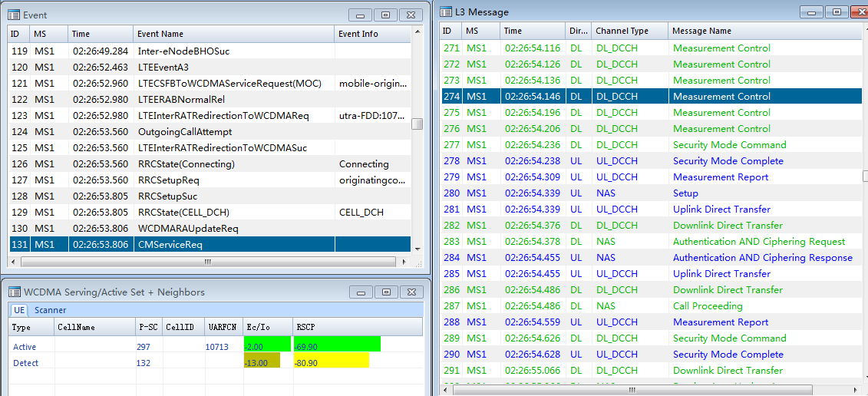Sort Event list by Event Name column
The image size is (868, 396).
233,34
